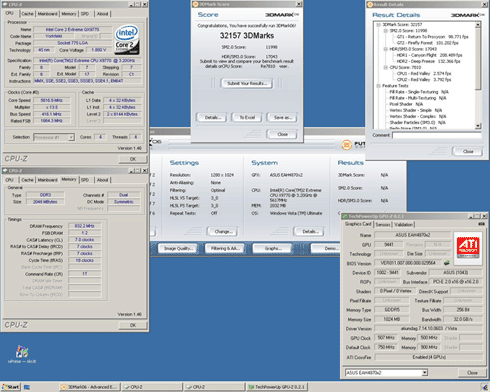This screenshot has width=490, height=392.
Task: Click Details button in 3DMark Score window
Action: tap(212, 117)
